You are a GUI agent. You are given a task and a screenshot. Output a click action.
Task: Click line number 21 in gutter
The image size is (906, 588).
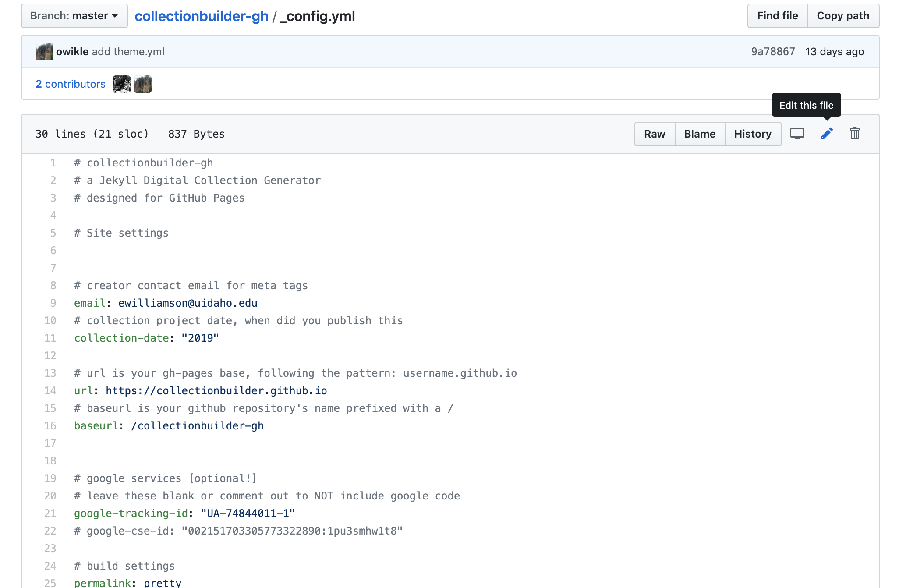50,514
